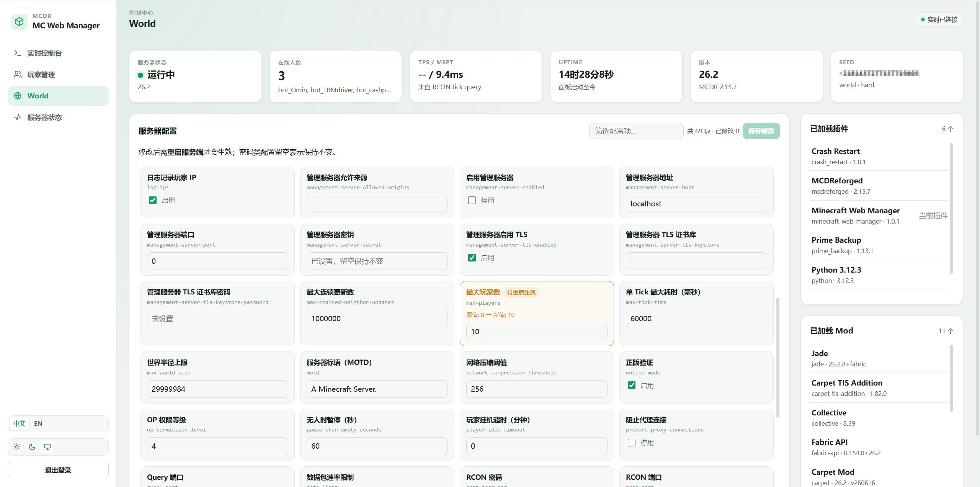Click max-tick-time input showing 60000
Viewport: 980px width, 487px height.
(696, 319)
